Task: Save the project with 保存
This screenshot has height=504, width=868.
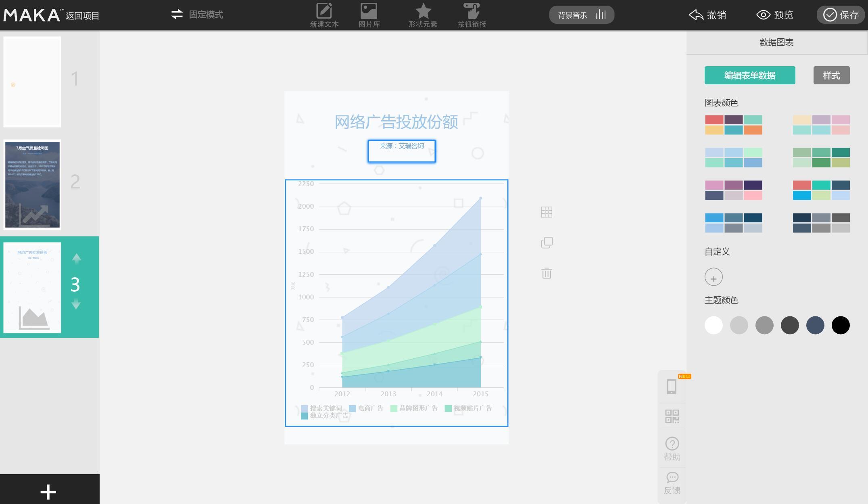Action: pyautogui.click(x=841, y=15)
